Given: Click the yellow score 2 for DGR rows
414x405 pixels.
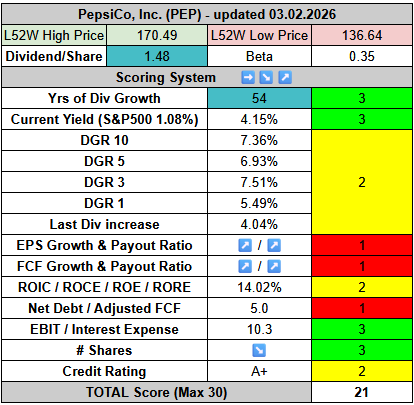Looking at the screenshot, I should point(362,182).
